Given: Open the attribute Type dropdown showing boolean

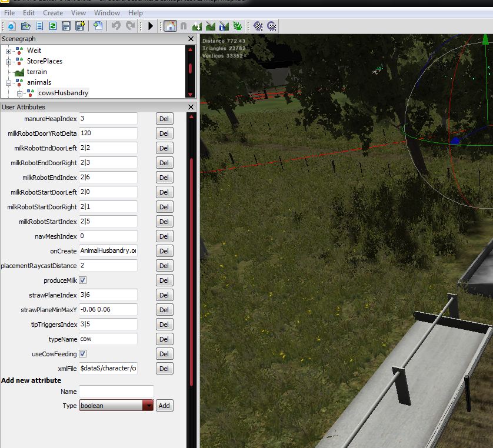Looking at the screenshot, I should (116, 405).
